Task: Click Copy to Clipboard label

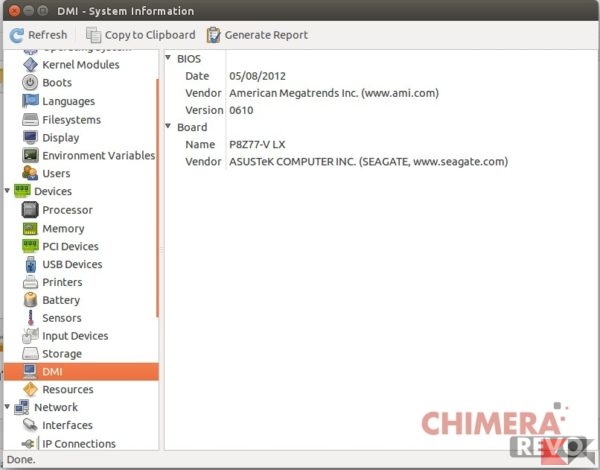Action: pos(150,35)
